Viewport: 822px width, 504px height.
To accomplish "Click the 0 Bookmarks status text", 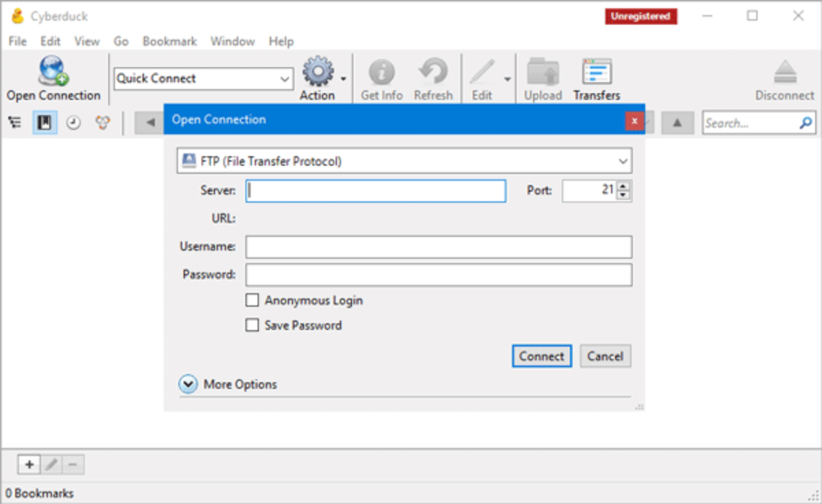I will coord(40,493).
